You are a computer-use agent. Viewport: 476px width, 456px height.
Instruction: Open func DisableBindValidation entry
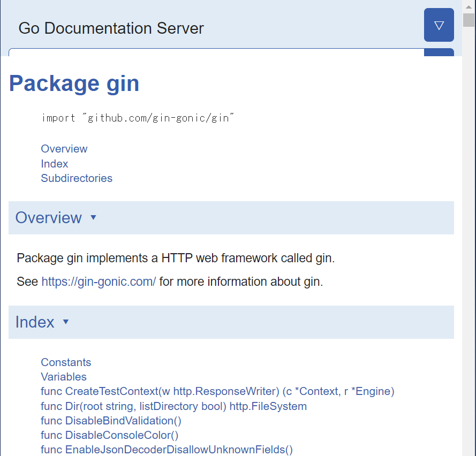pyautogui.click(x=111, y=421)
